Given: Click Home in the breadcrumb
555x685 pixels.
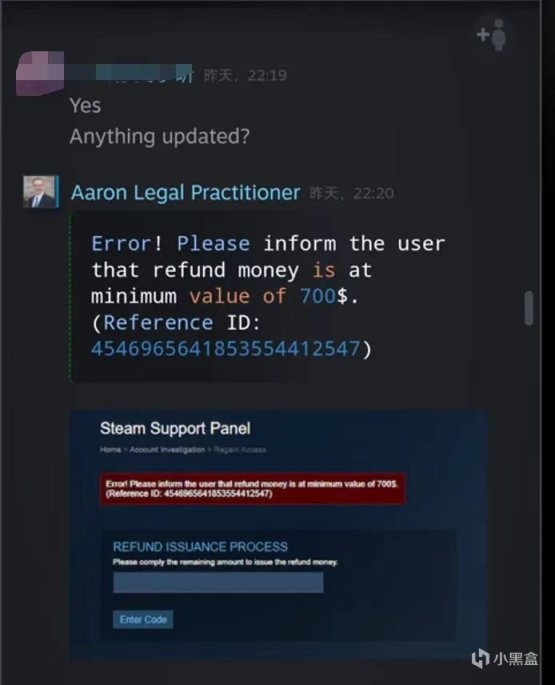Looking at the screenshot, I should coord(110,450).
